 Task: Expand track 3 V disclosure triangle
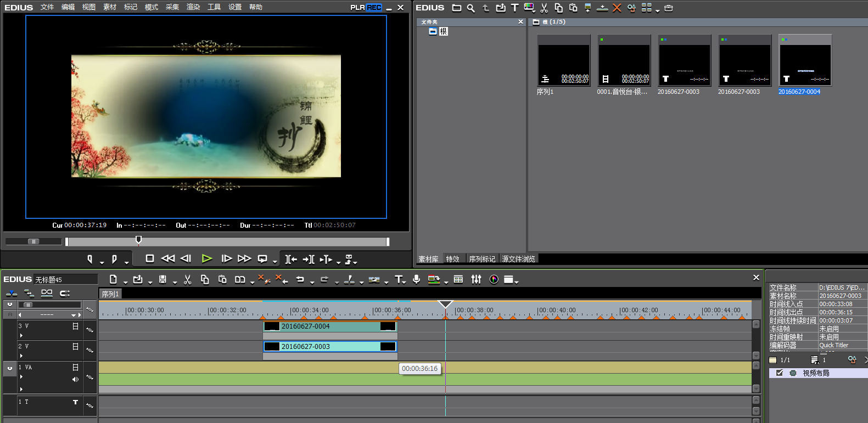[x=21, y=335]
